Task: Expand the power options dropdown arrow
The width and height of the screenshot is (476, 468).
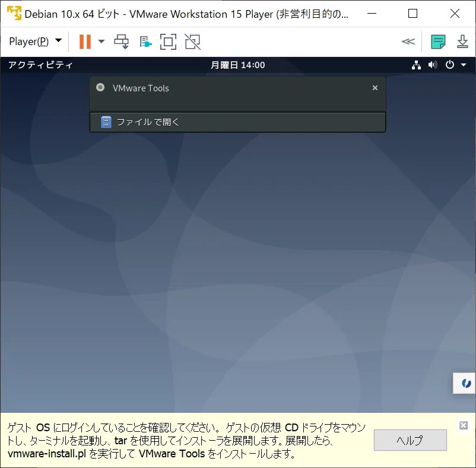Action: click(101, 42)
